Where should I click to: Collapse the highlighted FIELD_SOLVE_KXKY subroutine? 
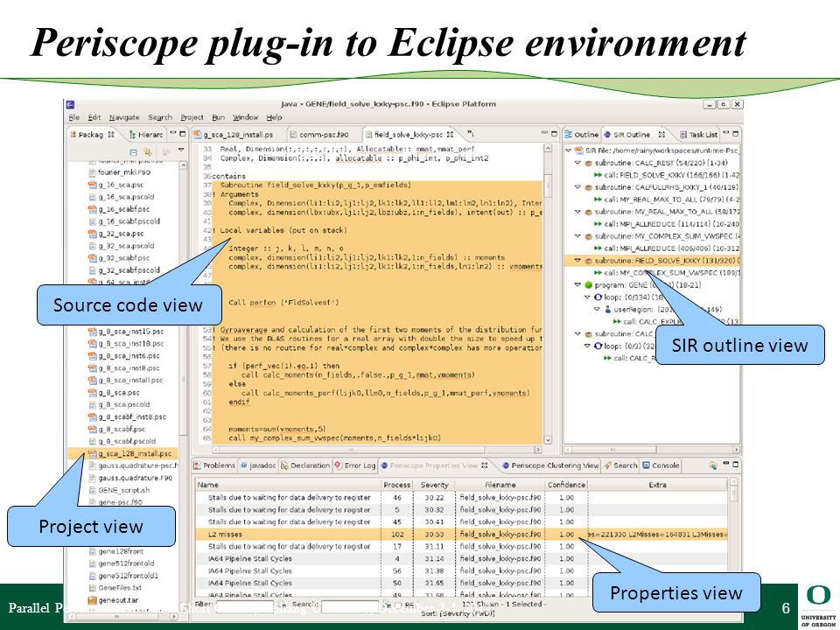point(578,261)
